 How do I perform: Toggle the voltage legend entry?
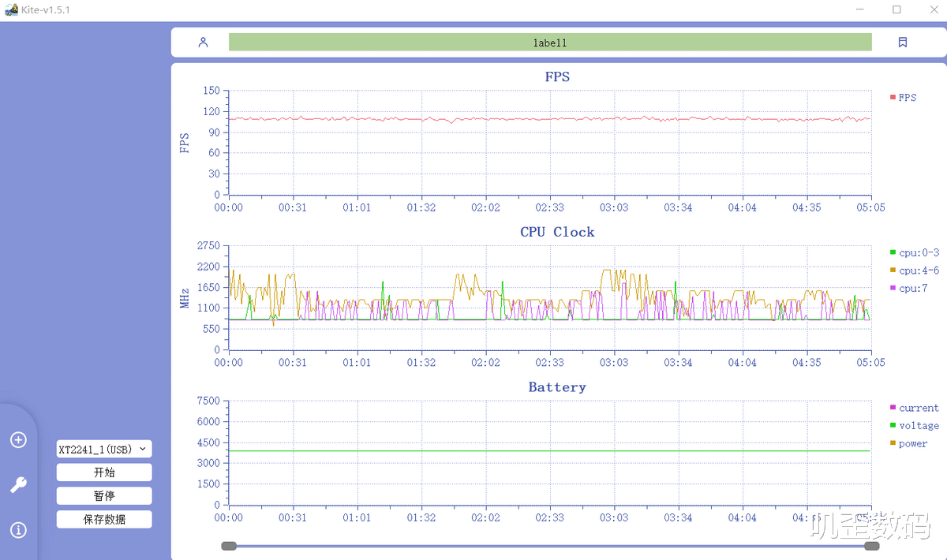pyautogui.click(x=915, y=425)
